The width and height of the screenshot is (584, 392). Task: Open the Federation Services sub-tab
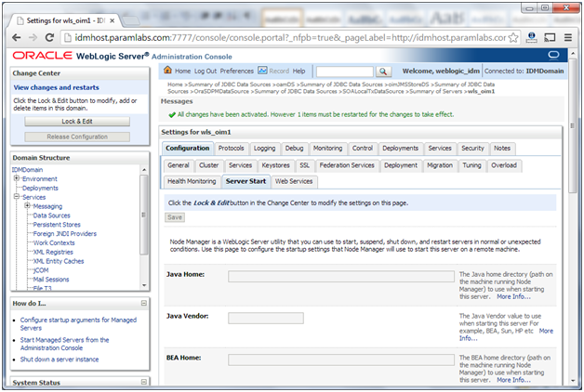click(347, 165)
